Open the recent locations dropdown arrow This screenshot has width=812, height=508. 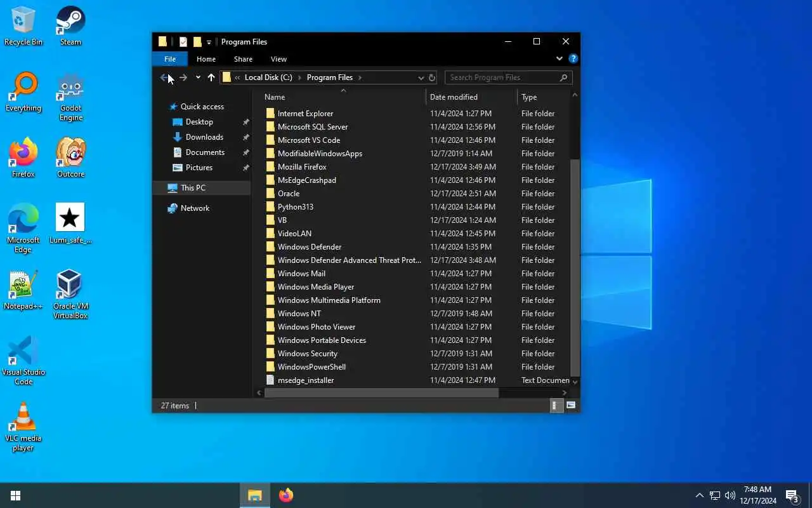pyautogui.click(x=198, y=77)
